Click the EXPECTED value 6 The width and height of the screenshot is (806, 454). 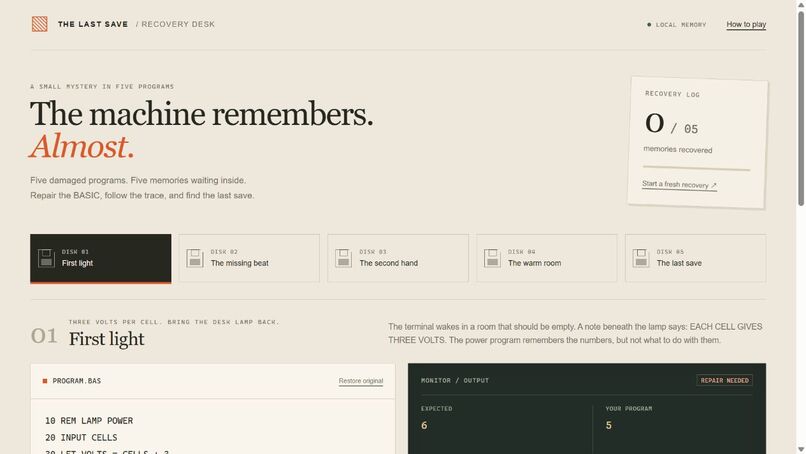[424, 425]
